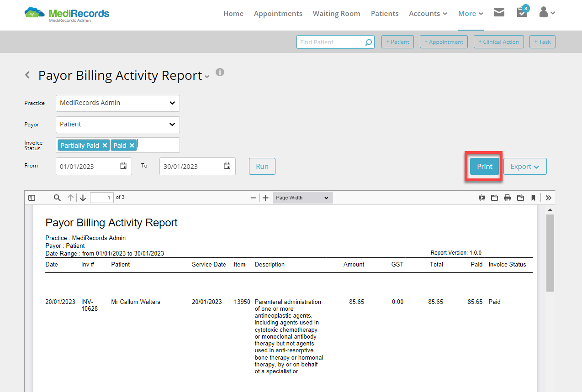Open the Waiting Room tab
The width and height of the screenshot is (582, 392).
pyautogui.click(x=337, y=14)
